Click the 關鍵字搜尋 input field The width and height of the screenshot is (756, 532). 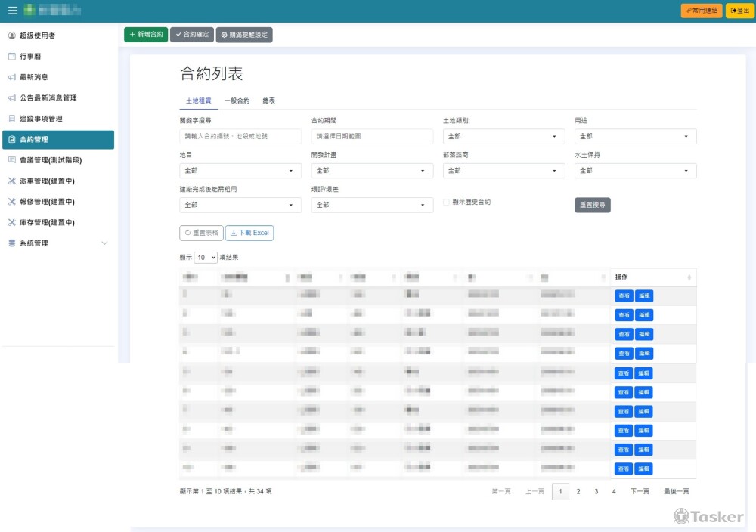tap(240, 137)
